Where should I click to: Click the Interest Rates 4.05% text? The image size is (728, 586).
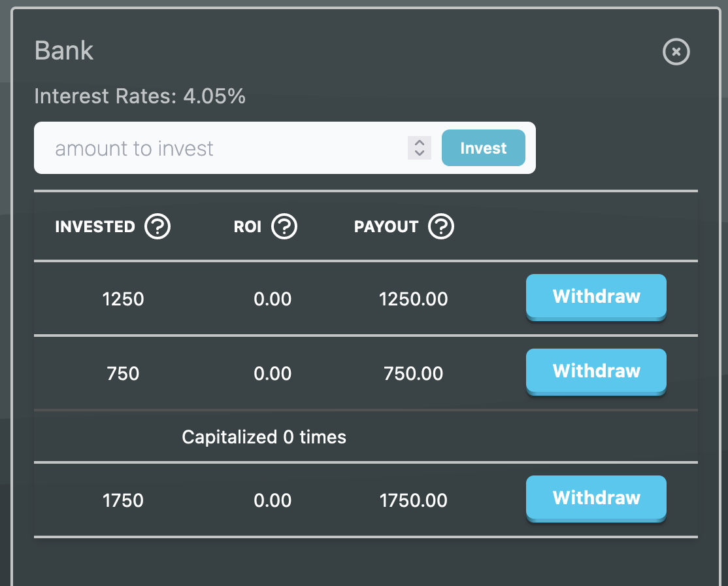tap(140, 97)
